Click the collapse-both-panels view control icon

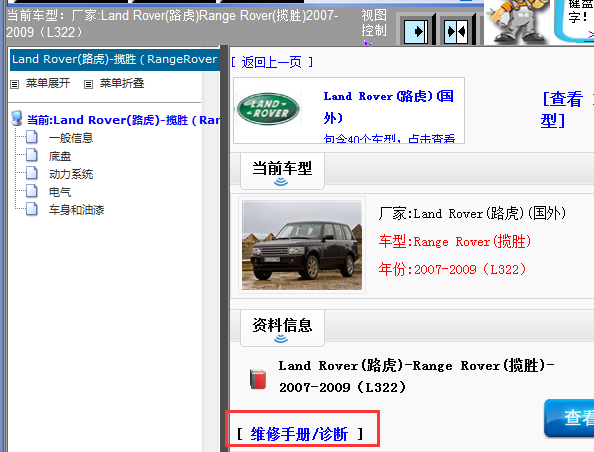coord(456,31)
